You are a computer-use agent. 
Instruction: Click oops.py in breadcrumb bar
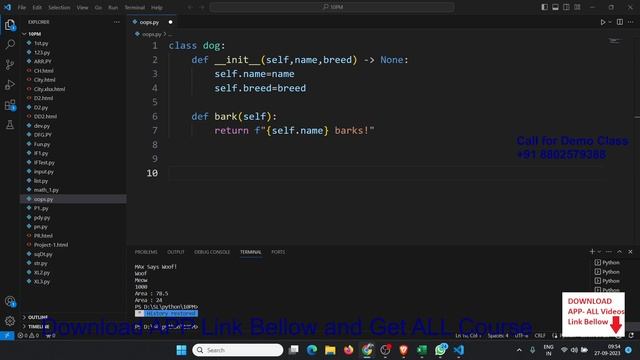pos(151,34)
